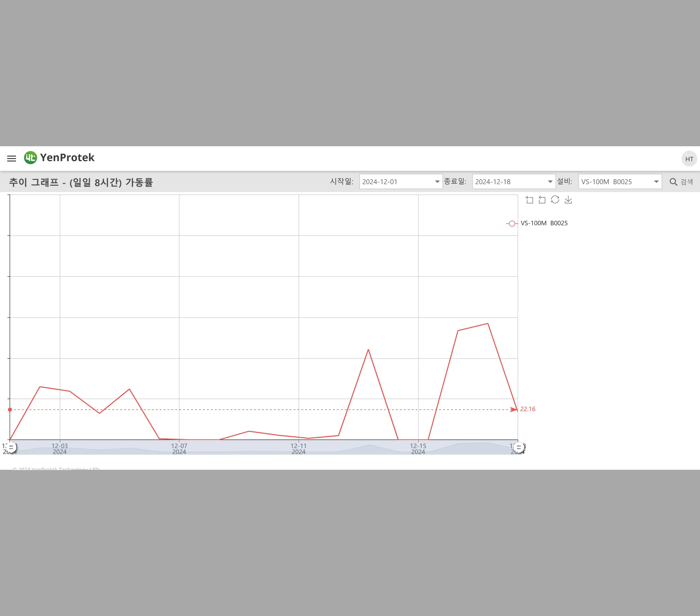Download chart as image icon
The image size is (700, 616).
[x=568, y=200]
